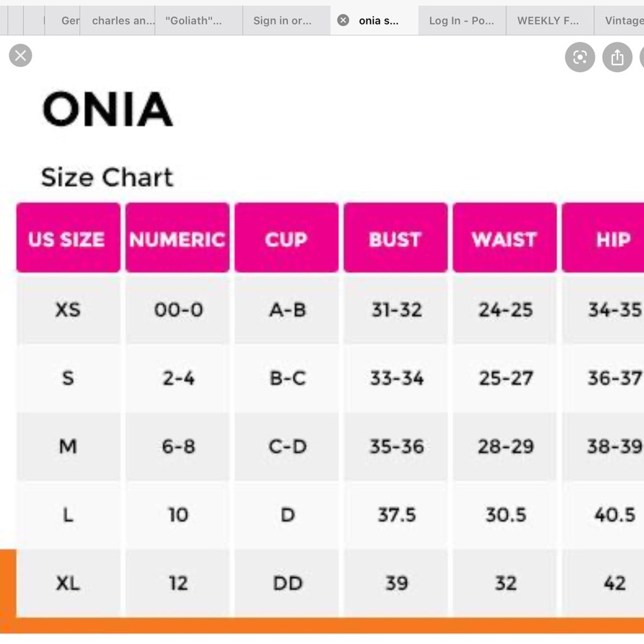Switch to the Vintage tab

pos(620,21)
